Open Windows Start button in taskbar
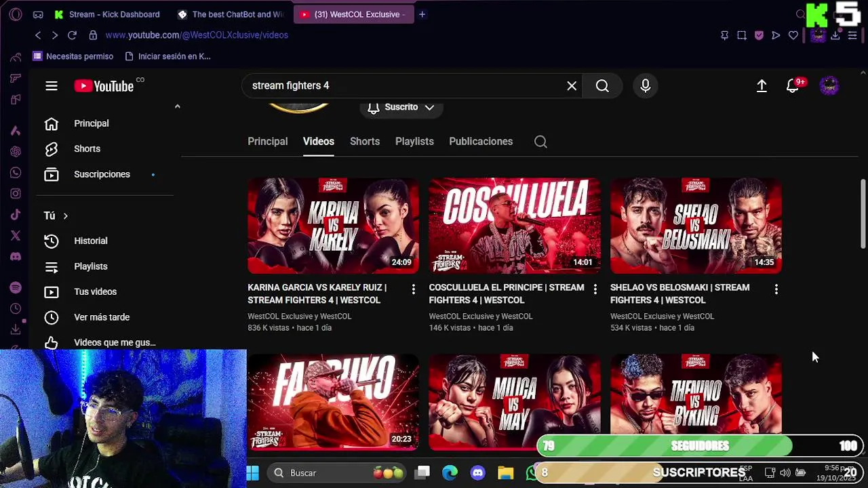This screenshot has width=868, height=488. [253, 473]
